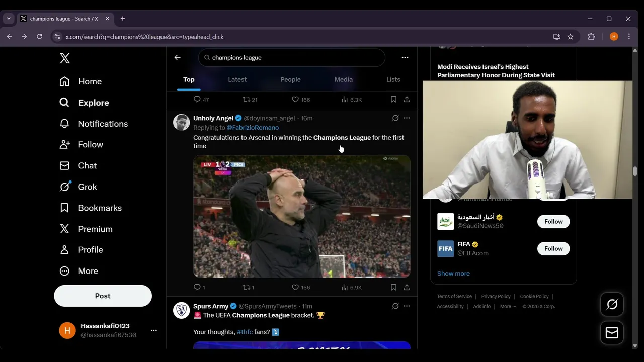
Task: Open Notifications bell
Action: pos(94,124)
